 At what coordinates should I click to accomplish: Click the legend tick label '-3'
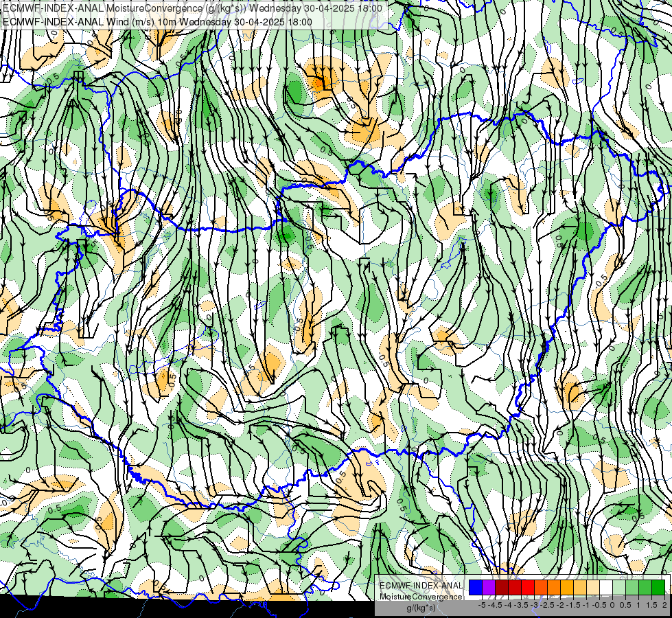(534, 605)
